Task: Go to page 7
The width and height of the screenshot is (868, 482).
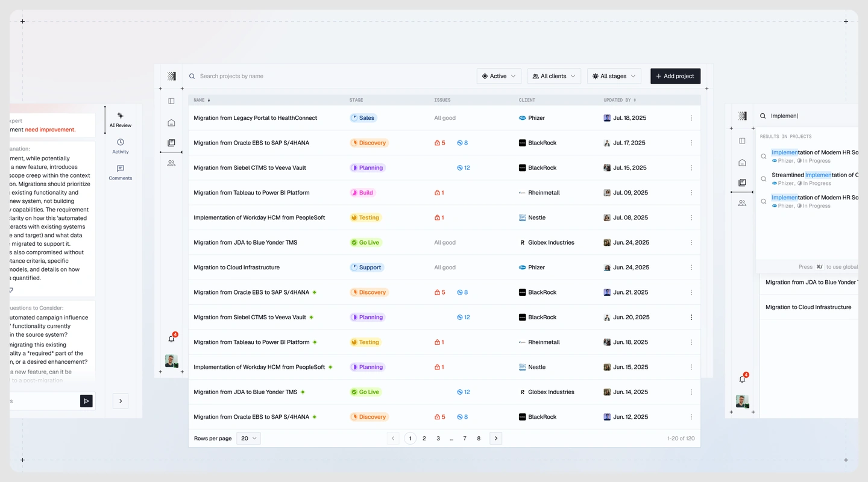Action: [x=465, y=439]
